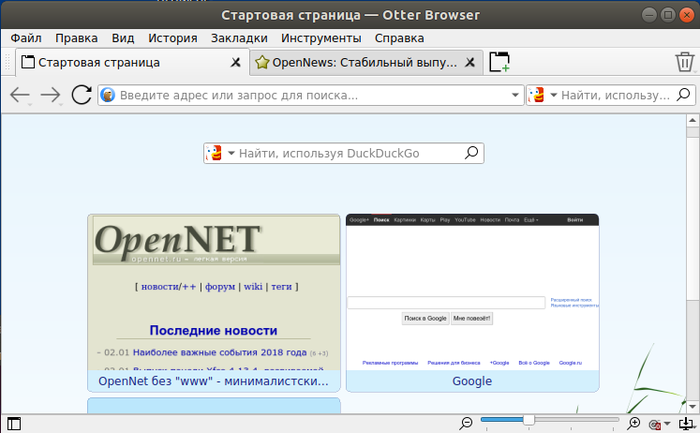This screenshot has height=433, width=700.
Task: Adjust the zoom slider handle
Action: tap(529, 420)
